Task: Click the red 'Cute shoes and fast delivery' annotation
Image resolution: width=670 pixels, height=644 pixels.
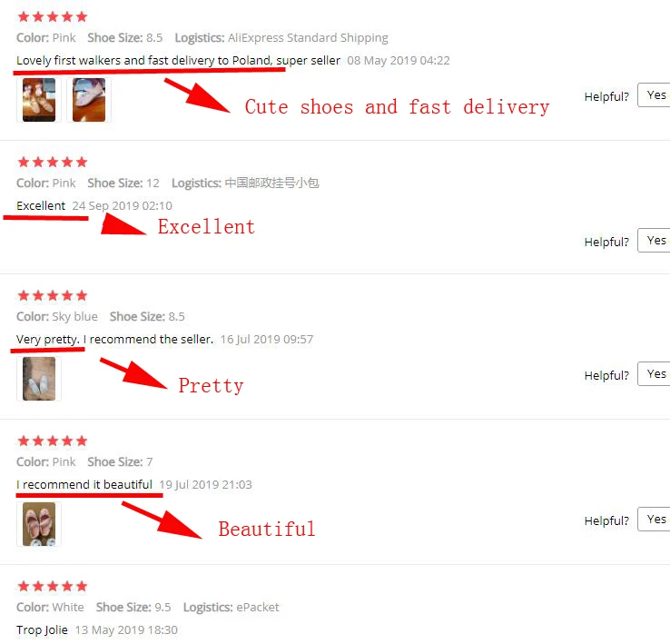Action: tap(397, 107)
